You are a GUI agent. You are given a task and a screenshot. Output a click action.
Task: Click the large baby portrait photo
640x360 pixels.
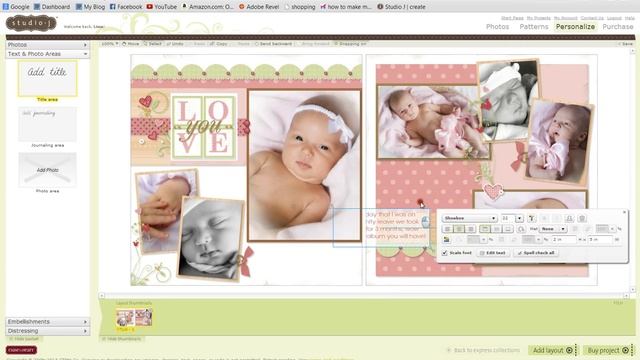304,165
